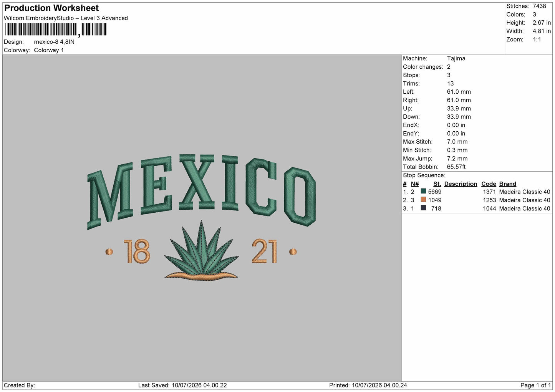Click the Color changes value 2

pos(449,67)
